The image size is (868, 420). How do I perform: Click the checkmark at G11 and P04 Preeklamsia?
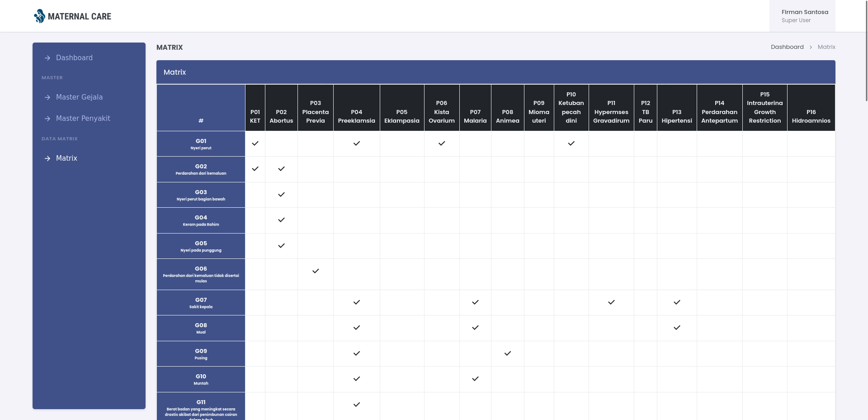coord(357,405)
